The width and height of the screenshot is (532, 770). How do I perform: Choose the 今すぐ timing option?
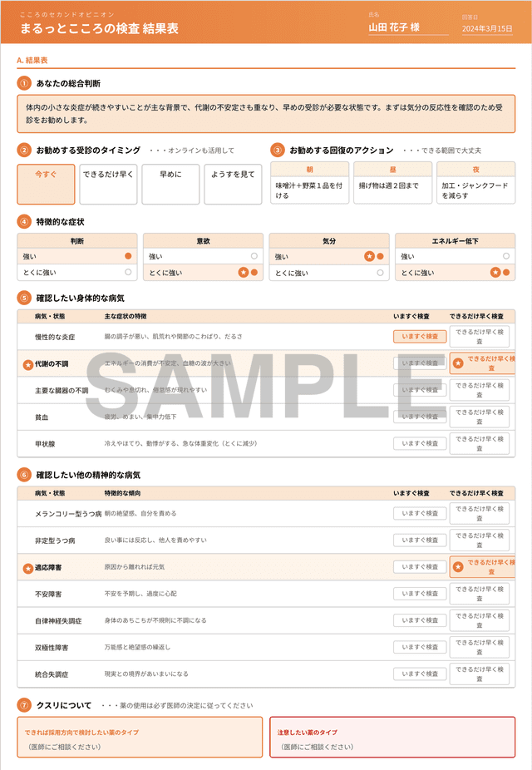click(x=46, y=184)
